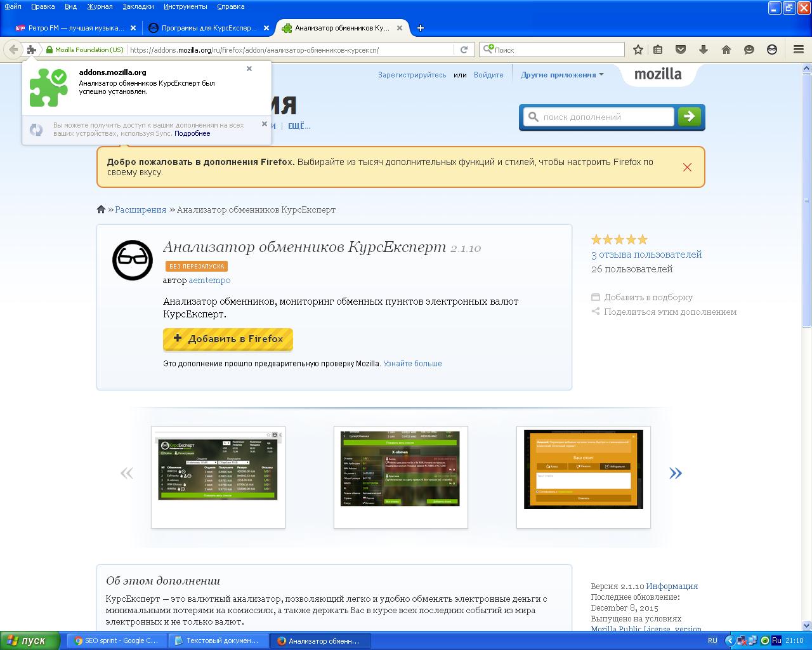Open the Справка menu
The image size is (812, 650).
(x=230, y=6)
